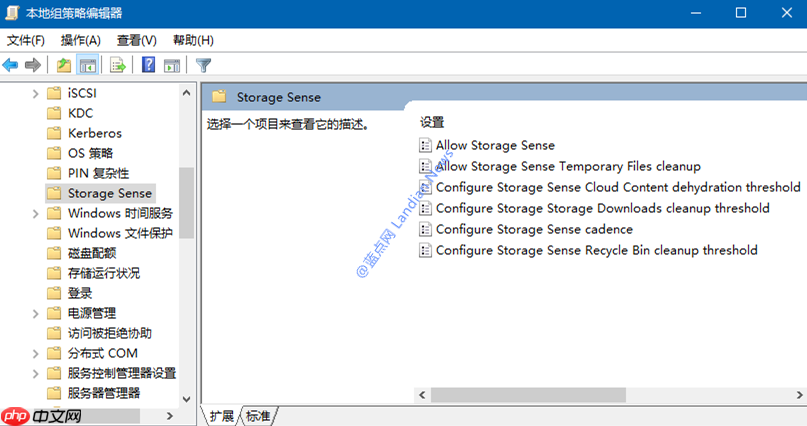Click the Up one level folder icon
The height and width of the screenshot is (426, 807).
pos(64,65)
